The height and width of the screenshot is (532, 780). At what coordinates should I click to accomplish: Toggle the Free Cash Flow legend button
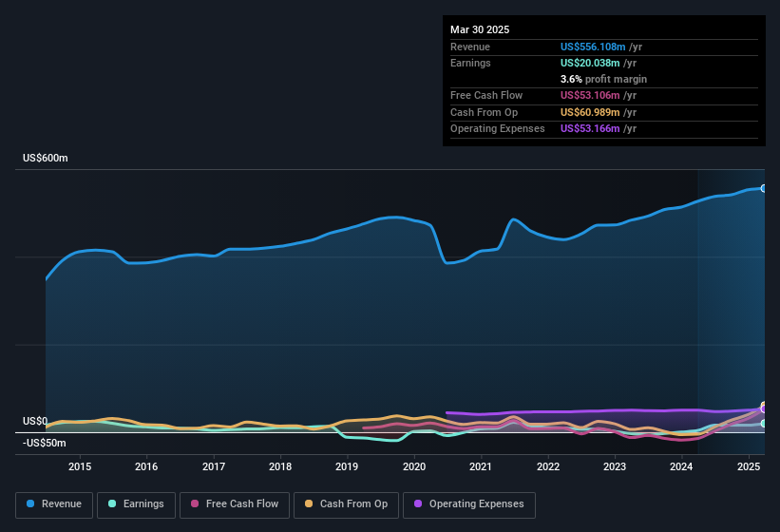tap(235, 505)
